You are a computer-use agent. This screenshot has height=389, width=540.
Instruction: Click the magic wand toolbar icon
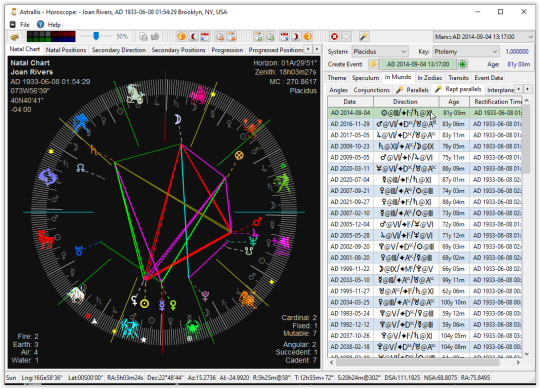363,37
